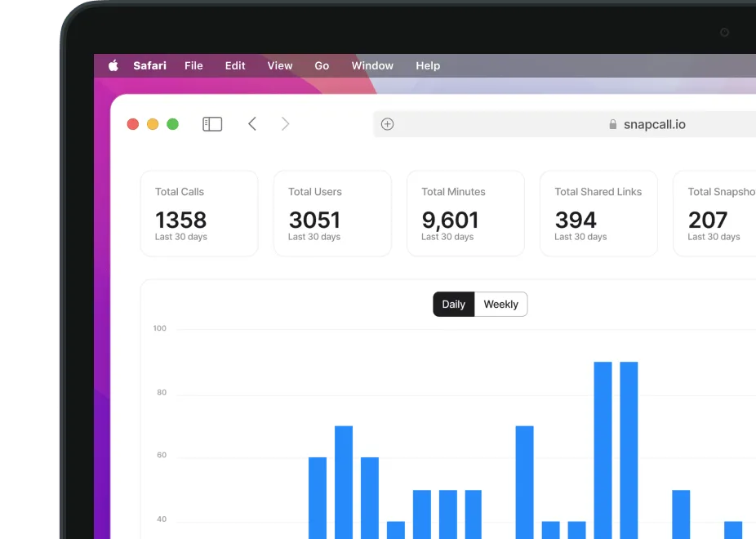
Task: Maximize the window with green button
Action: click(172, 124)
